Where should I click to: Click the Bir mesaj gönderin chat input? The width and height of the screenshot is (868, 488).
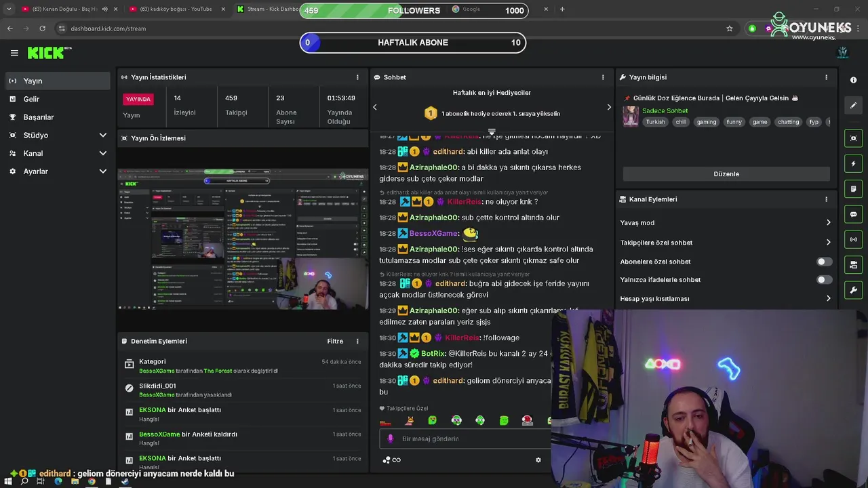click(x=467, y=439)
